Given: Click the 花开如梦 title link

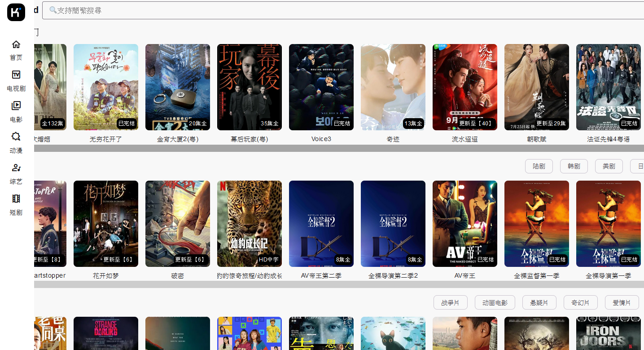Looking at the screenshot, I should point(105,275).
